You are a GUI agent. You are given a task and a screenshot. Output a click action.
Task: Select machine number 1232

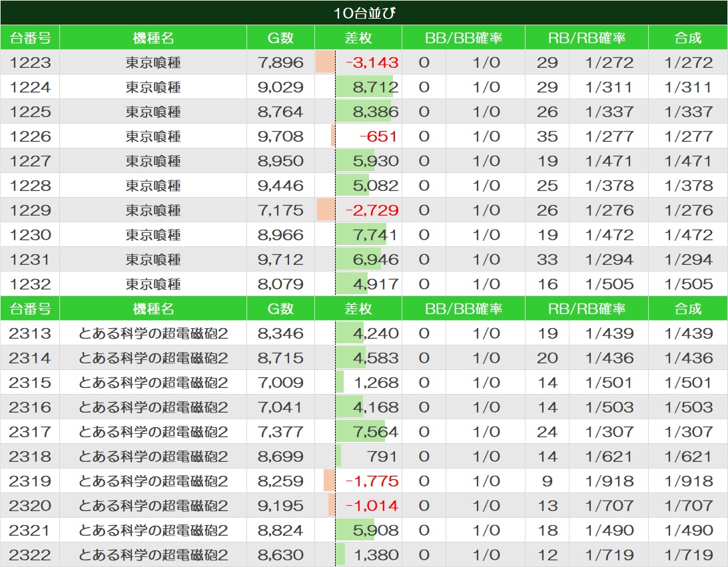pyautogui.click(x=30, y=283)
